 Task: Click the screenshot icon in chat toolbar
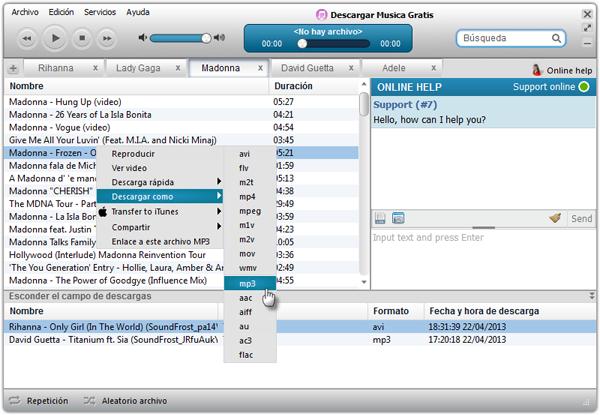point(398,218)
